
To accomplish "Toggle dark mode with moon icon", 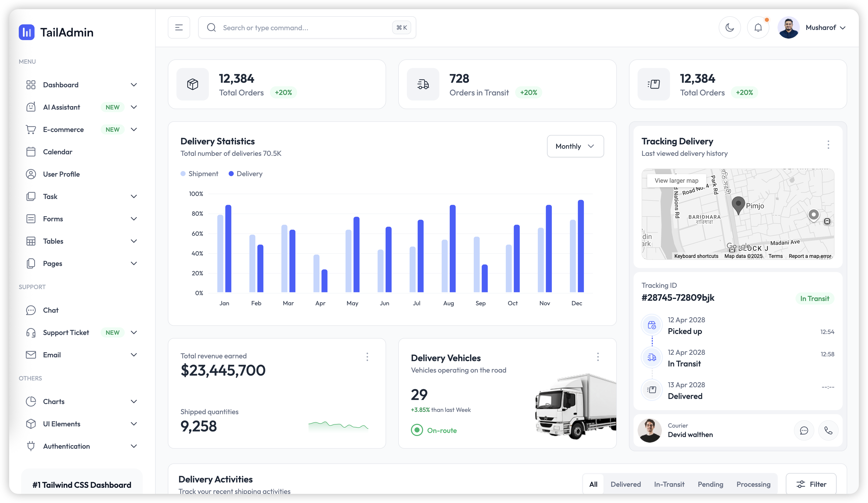I will pos(730,28).
